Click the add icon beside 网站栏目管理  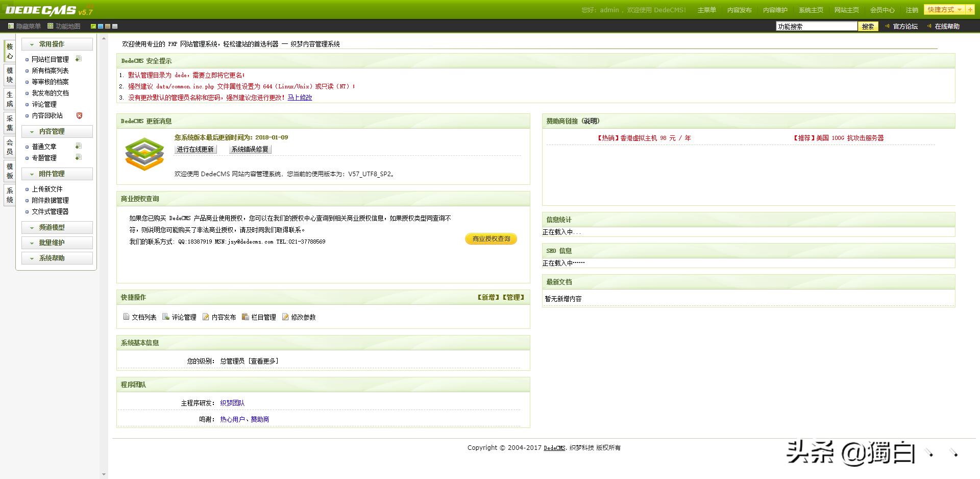pyautogui.click(x=79, y=59)
